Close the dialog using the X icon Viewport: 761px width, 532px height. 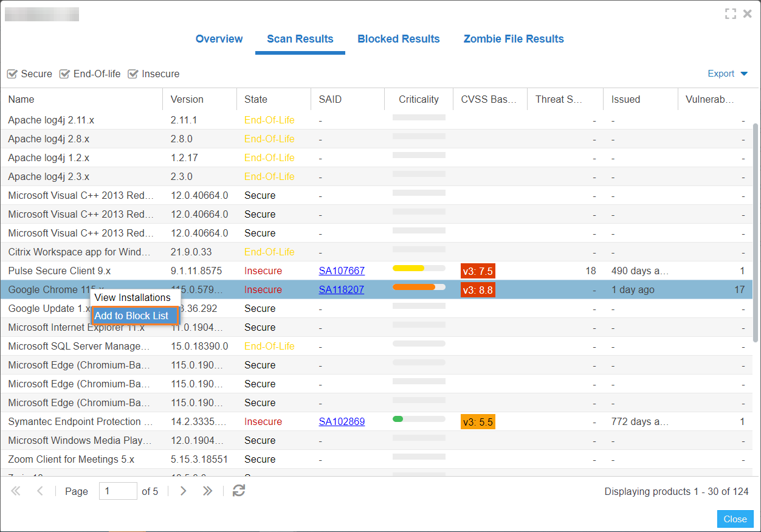[x=748, y=14]
